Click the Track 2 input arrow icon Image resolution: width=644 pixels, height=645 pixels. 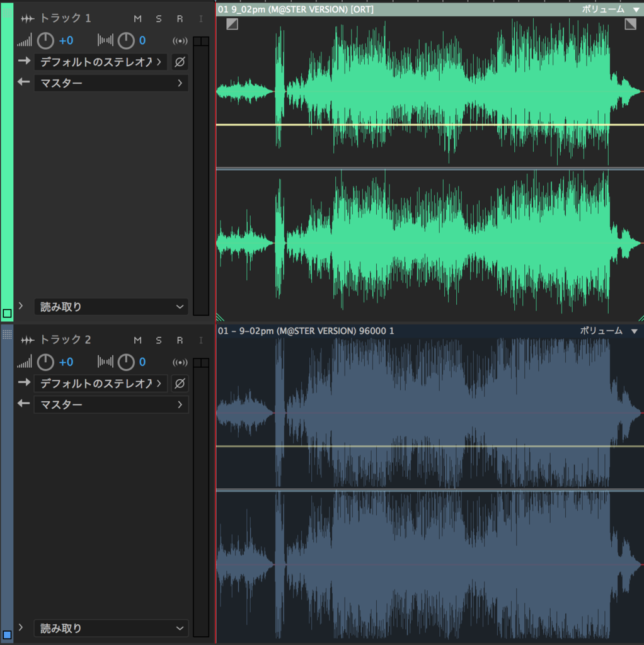point(25,383)
